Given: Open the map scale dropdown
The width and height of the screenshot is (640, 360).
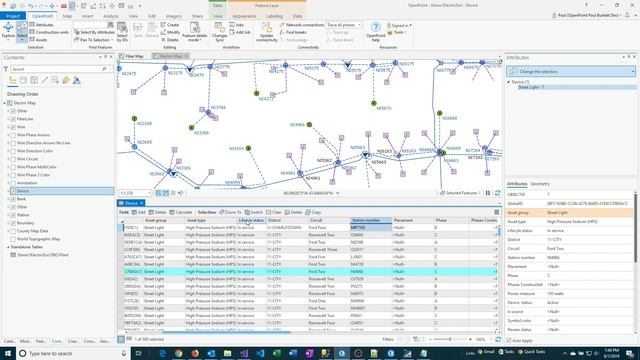Looking at the screenshot, I should click(x=149, y=193).
